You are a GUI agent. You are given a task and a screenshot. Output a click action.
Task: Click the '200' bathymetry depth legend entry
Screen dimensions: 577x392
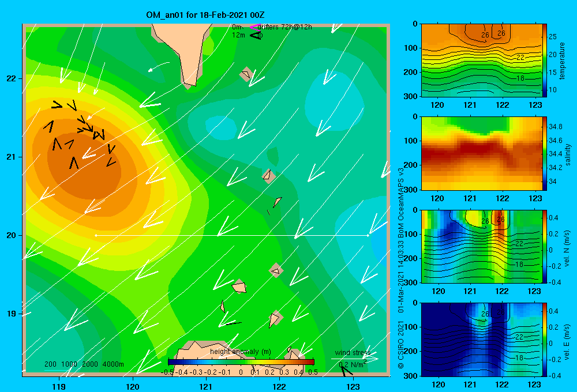tap(50, 364)
